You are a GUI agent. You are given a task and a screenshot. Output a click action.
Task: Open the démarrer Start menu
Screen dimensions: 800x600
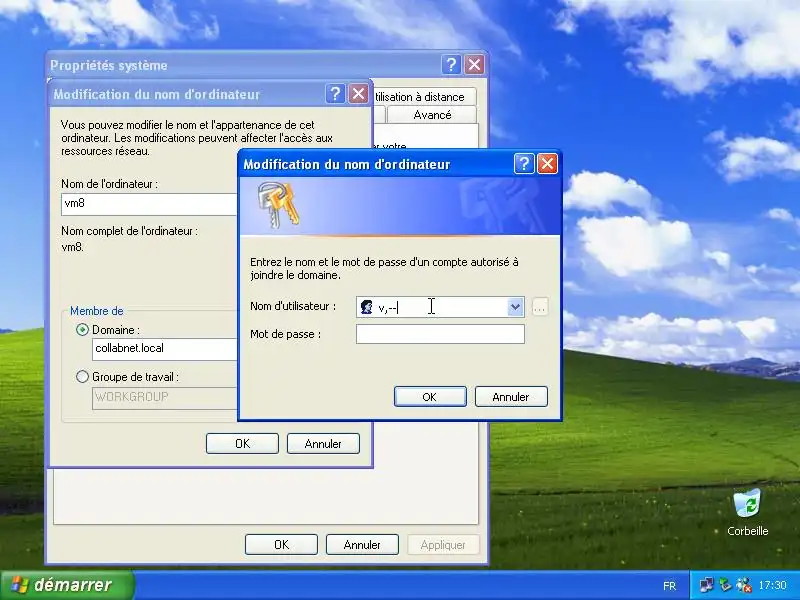click(67, 585)
